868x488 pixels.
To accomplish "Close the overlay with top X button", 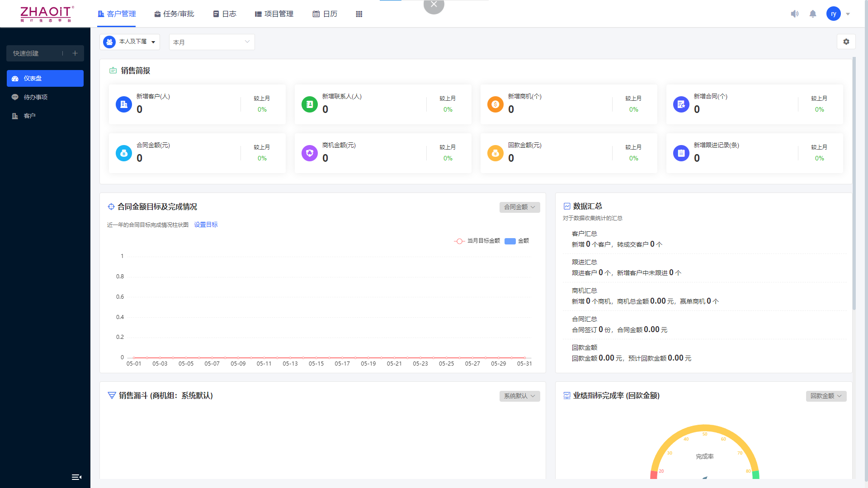I will tap(434, 5).
